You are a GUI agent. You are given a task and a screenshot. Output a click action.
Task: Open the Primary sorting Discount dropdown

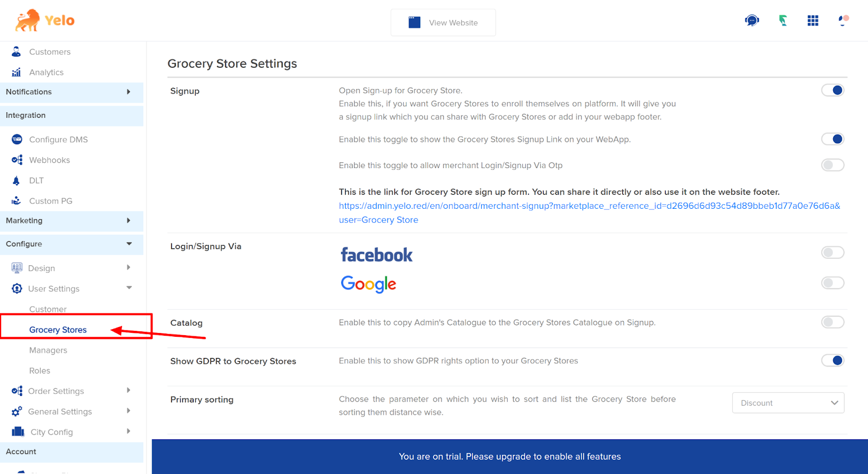(788, 403)
